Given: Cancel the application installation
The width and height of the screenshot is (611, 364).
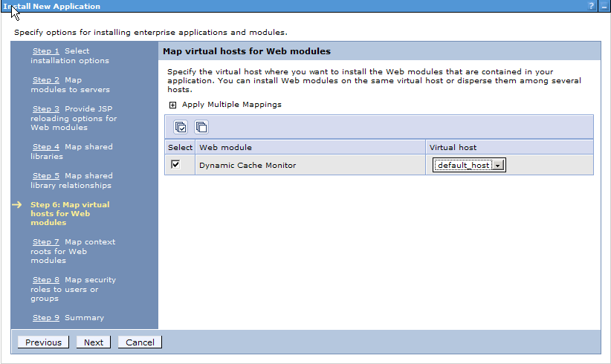Looking at the screenshot, I should 140,342.
